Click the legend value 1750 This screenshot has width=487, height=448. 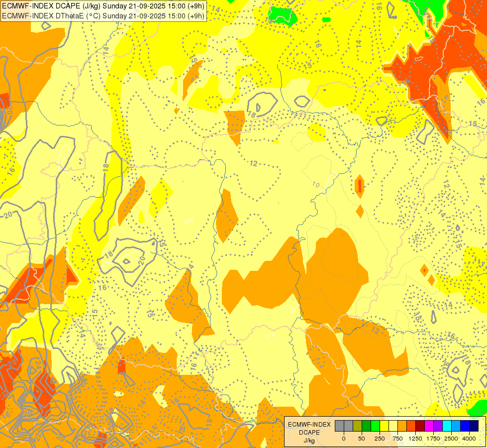[433, 439]
